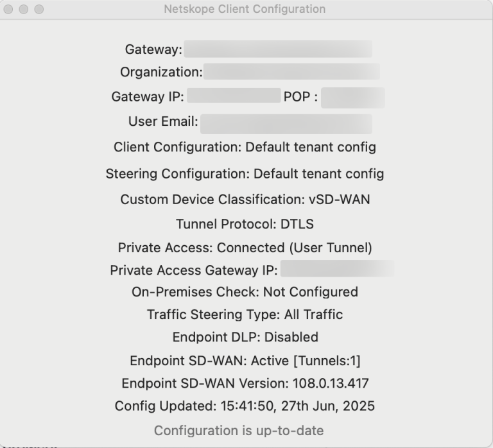This screenshot has height=448, width=493.
Task: Click Client Configuration Default tenant config text
Action: point(245,147)
